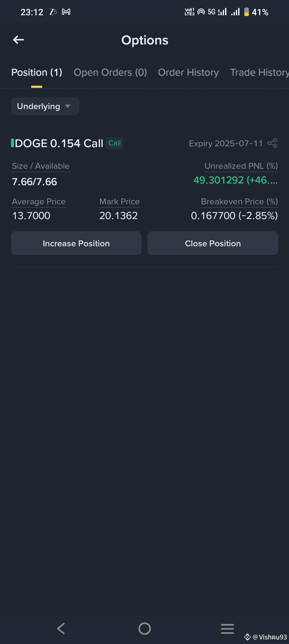Tap the Gmail notification icon in status bar
This screenshot has height=644, width=289.
pos(66,12)
